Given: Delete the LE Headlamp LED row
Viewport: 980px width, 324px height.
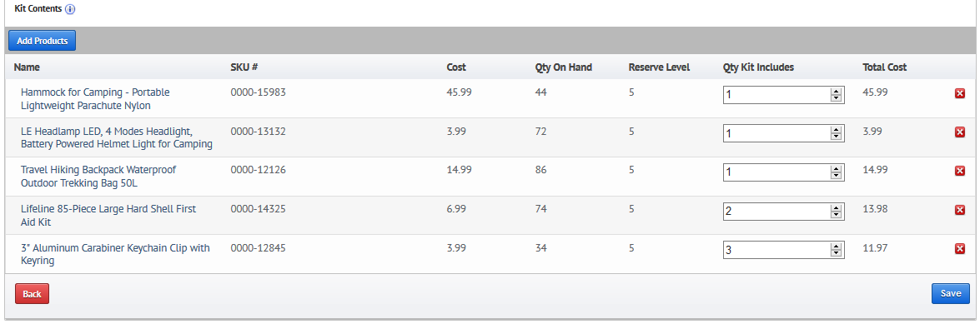Looking at the screenshot, I should 960,132.
